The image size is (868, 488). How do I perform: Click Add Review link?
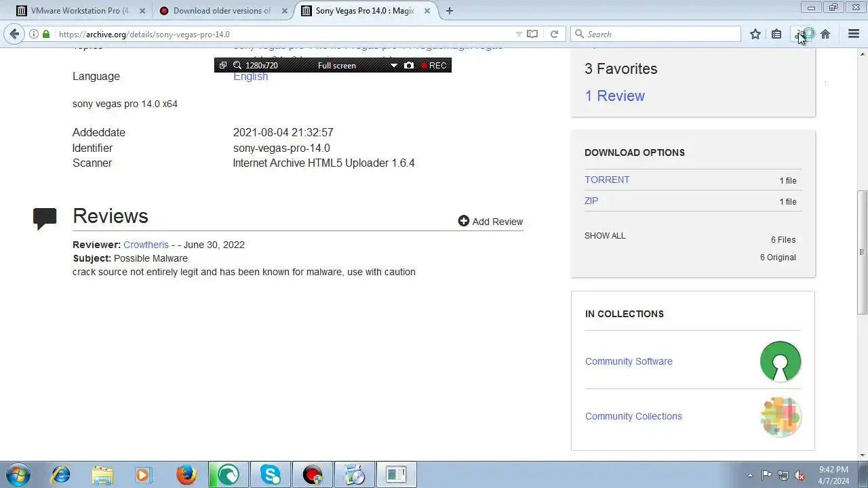click(490, 221)
